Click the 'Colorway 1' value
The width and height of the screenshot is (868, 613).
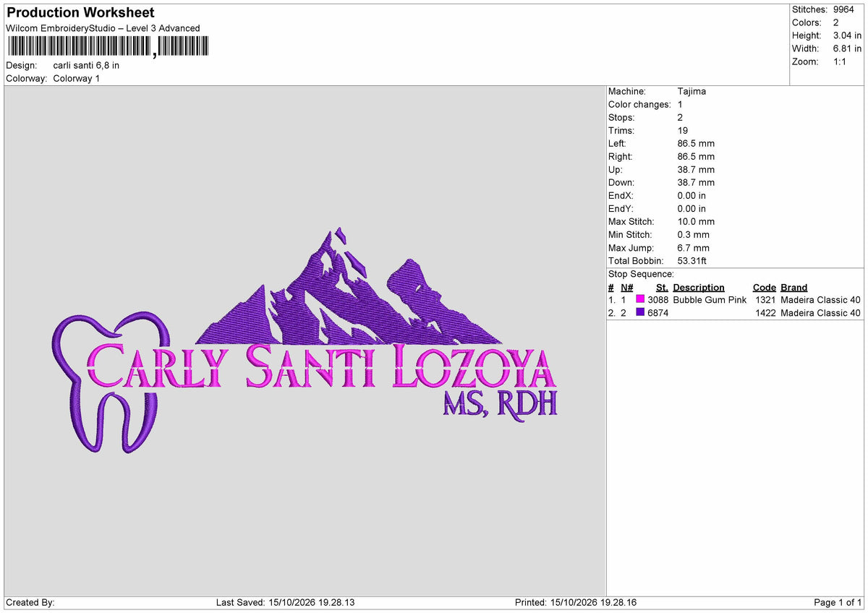coord(77,78)
